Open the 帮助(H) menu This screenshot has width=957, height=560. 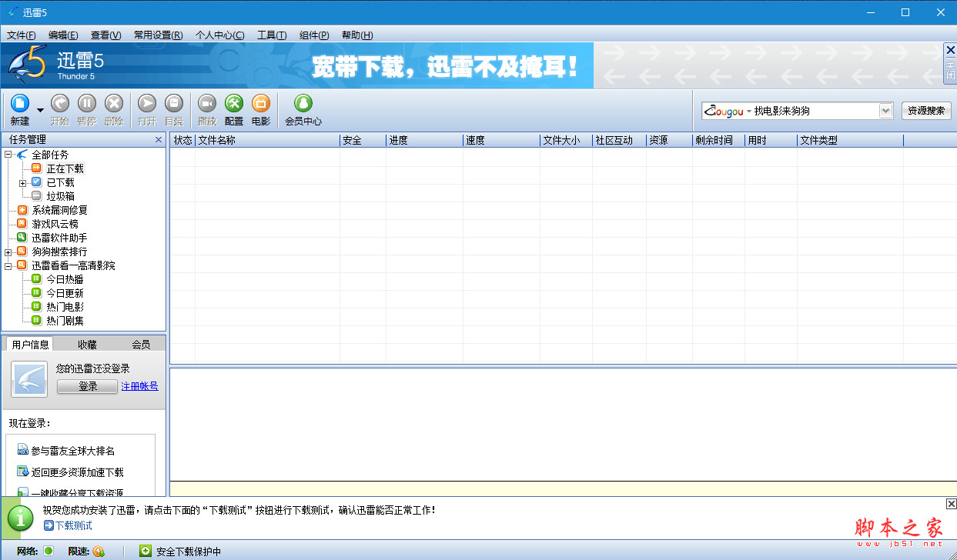357,35
